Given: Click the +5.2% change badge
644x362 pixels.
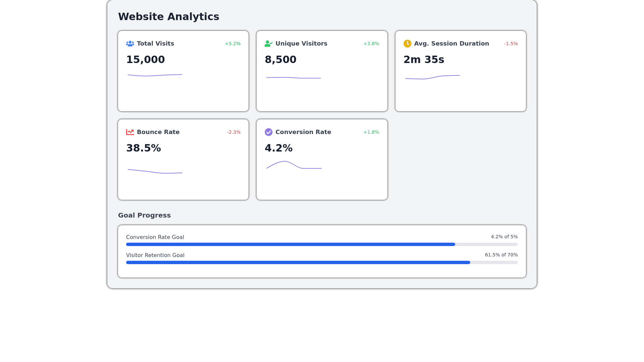Looking at the screenshot, I should (232, 44).
